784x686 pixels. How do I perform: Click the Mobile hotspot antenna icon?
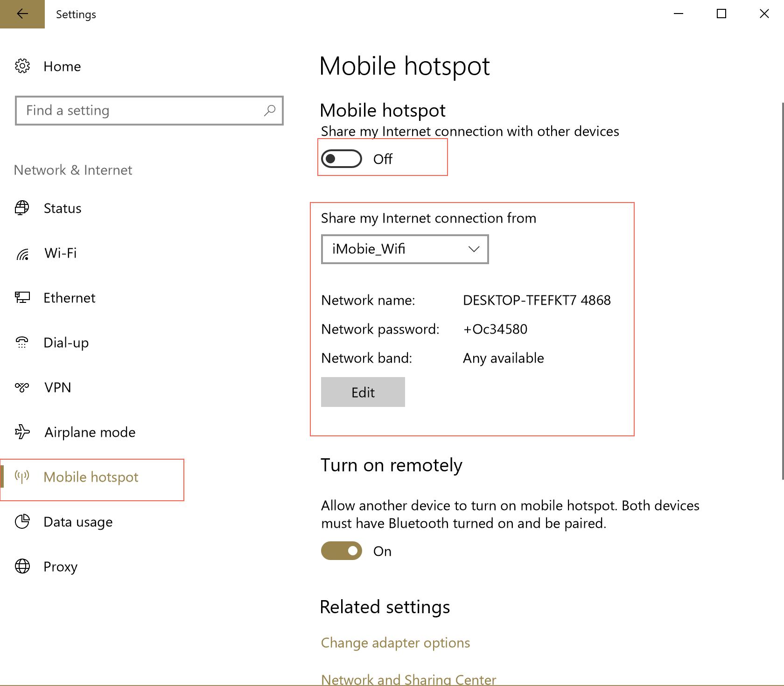tap(22, 476)
